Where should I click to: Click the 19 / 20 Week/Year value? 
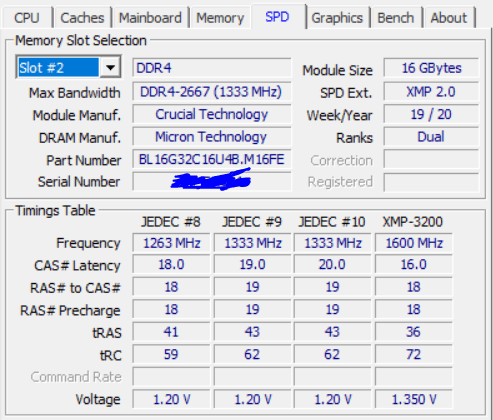[431, 114]
